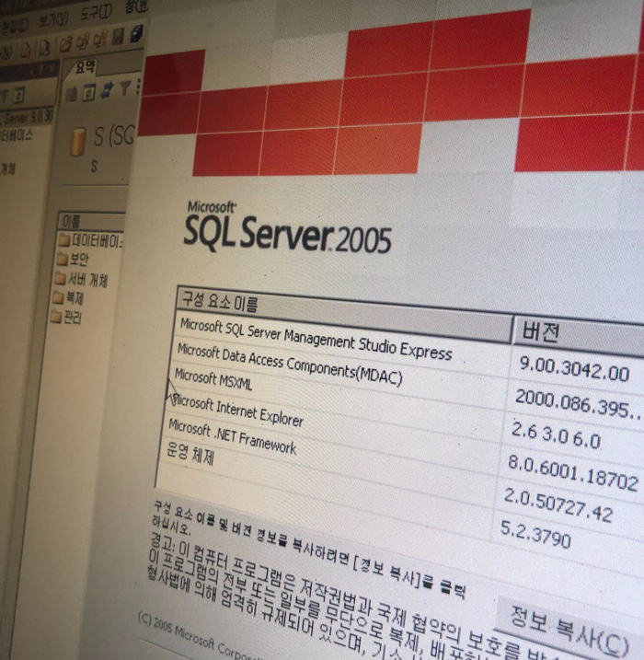Click the dark blue icon at the main toolbar's right end
Screen dimensions: 644x660
136,33
